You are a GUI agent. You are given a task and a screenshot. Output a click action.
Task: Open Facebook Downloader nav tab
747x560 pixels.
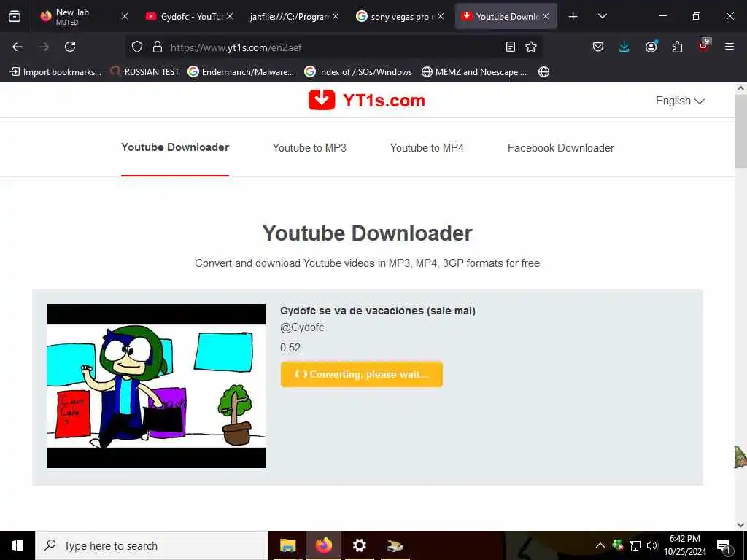pos(561,148)
